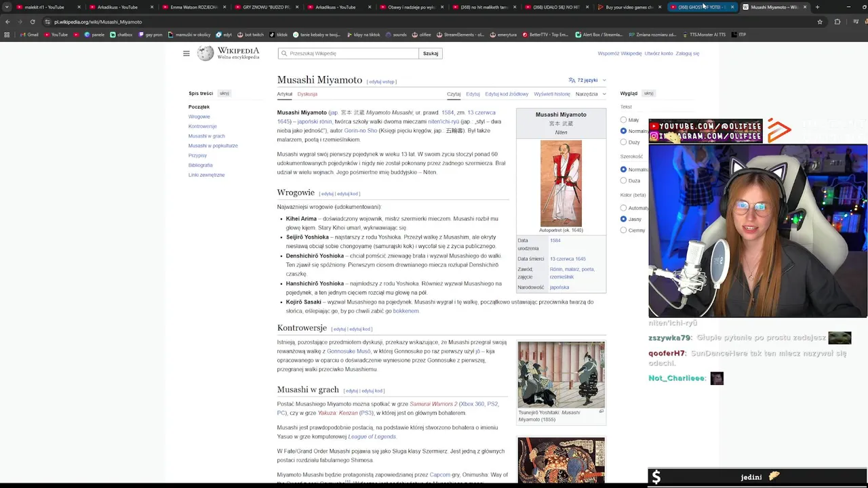
Task: Bookmark this page with the star icon
Action: click(820, 22)
